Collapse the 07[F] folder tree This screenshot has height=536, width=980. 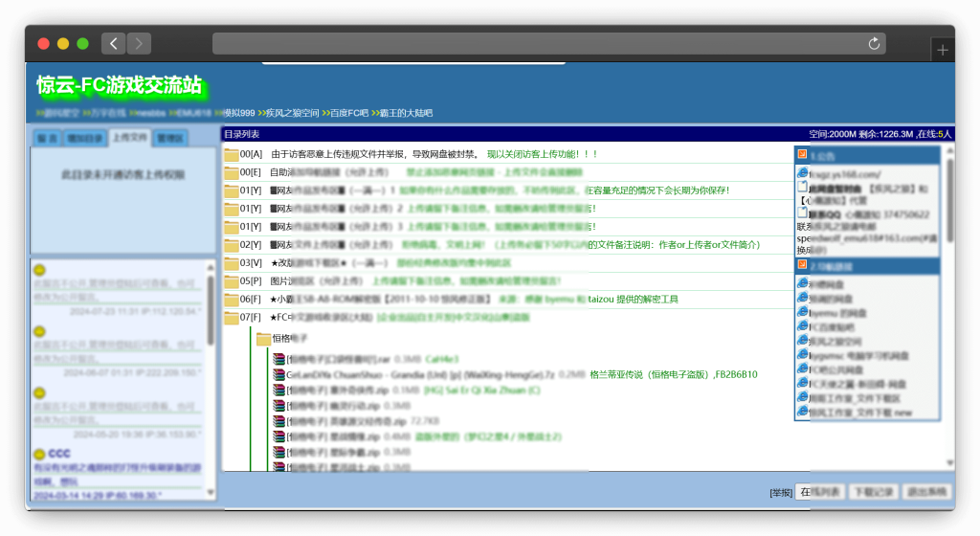click(x=231, y=318)
